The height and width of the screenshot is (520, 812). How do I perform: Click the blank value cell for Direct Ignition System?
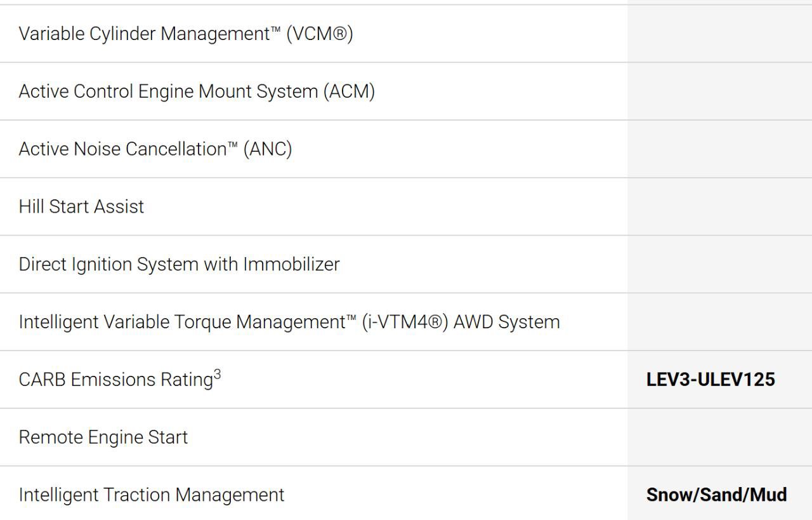click(x=720, y=264)
